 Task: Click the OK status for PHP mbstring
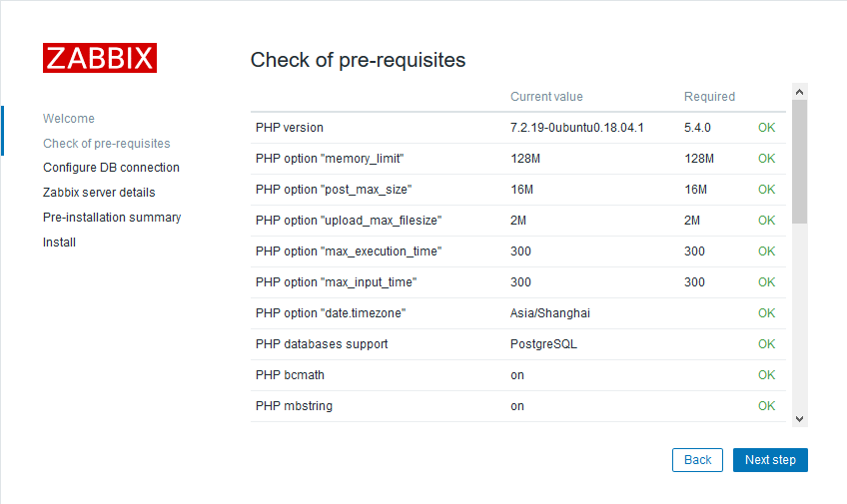click(766, 406)
